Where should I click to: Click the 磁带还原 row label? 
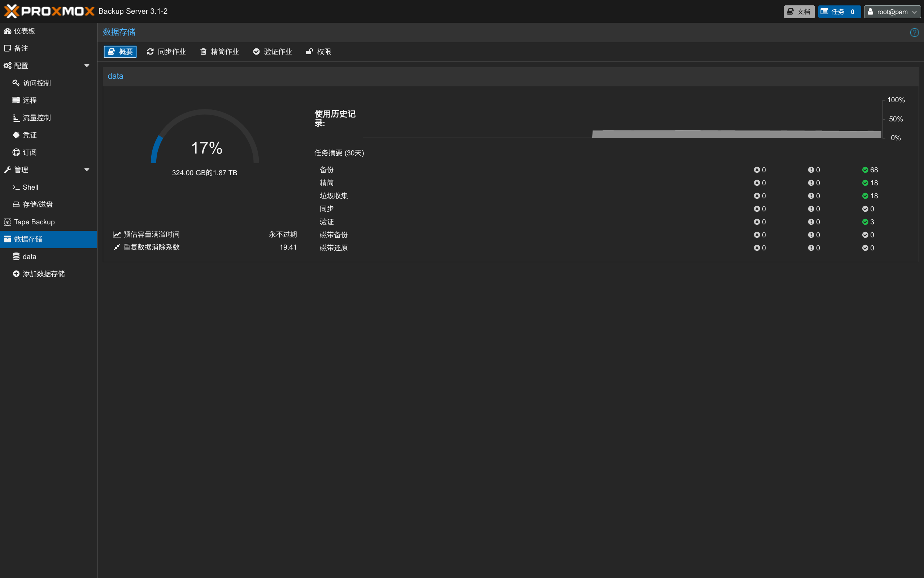[x=334, y=248]
